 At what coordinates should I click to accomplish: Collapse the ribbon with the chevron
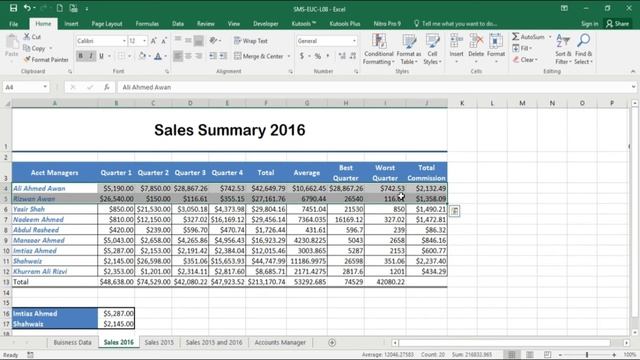click(633, 71)
